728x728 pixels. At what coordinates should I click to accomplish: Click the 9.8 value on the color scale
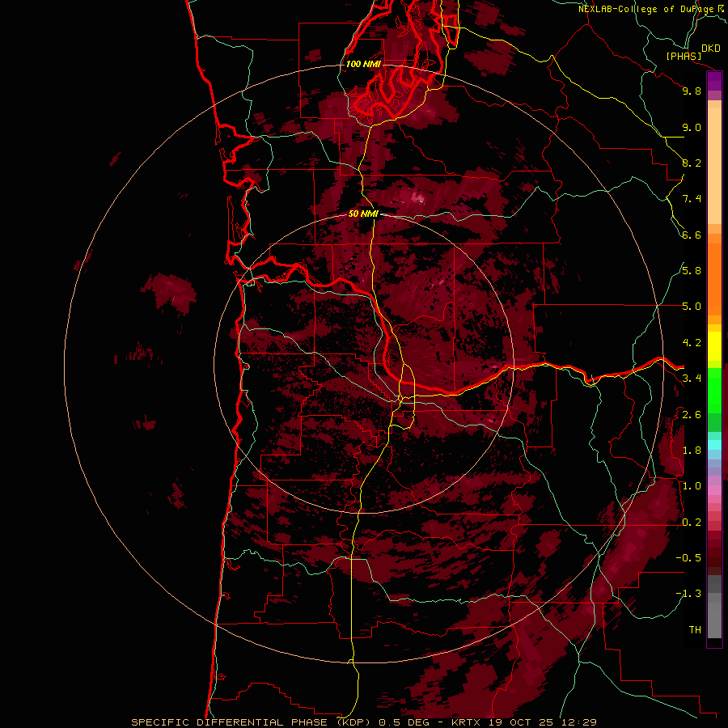692,91
